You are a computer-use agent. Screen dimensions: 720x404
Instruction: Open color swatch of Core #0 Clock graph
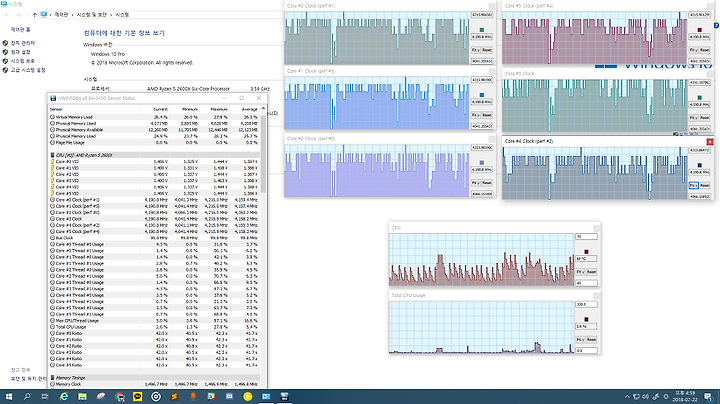coord(482,30)
